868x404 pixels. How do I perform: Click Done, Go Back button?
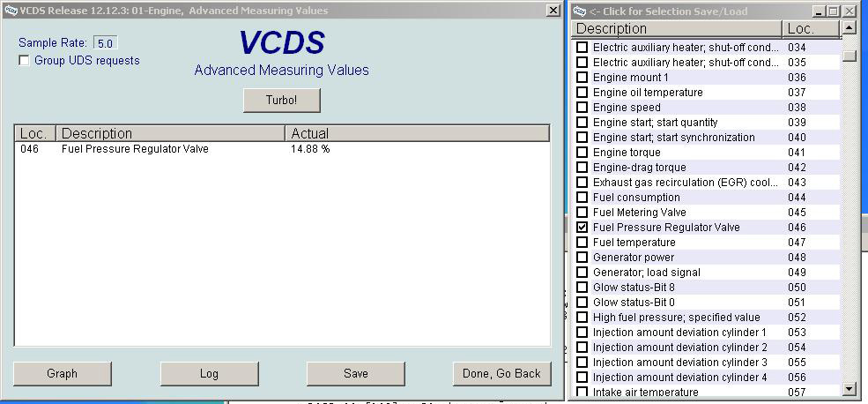coord(501,373)
